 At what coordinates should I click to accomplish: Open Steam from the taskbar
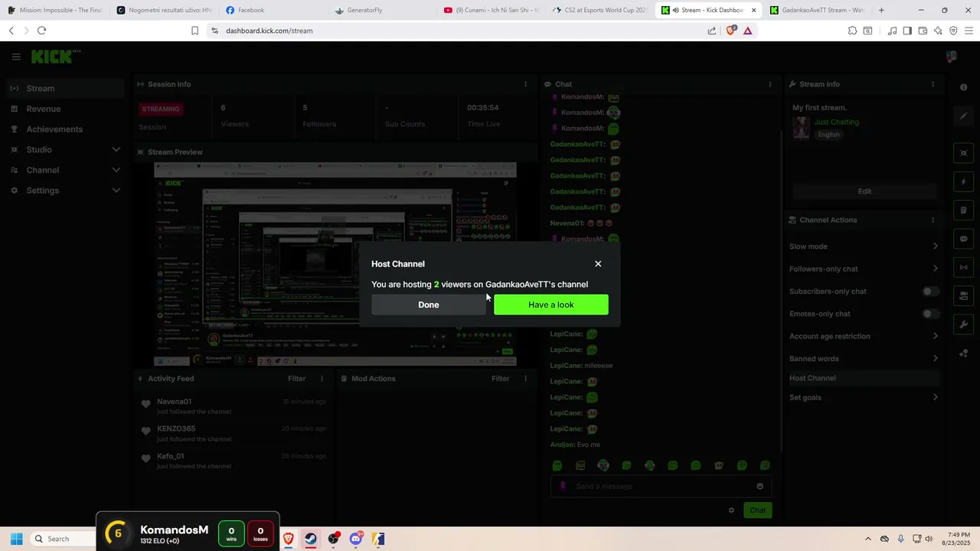click(x=311, y=539)
